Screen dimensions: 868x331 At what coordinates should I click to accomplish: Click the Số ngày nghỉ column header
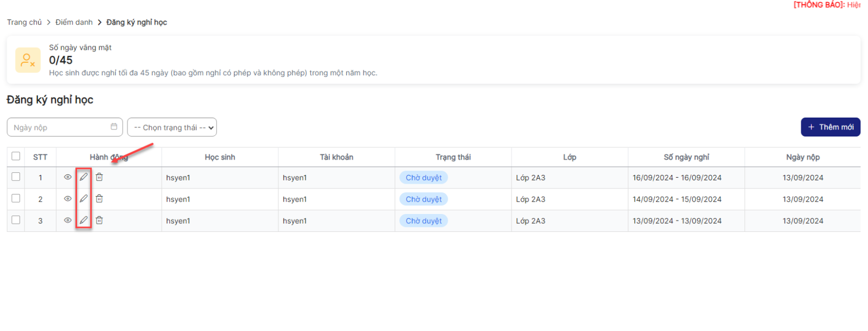coord(686,157)
